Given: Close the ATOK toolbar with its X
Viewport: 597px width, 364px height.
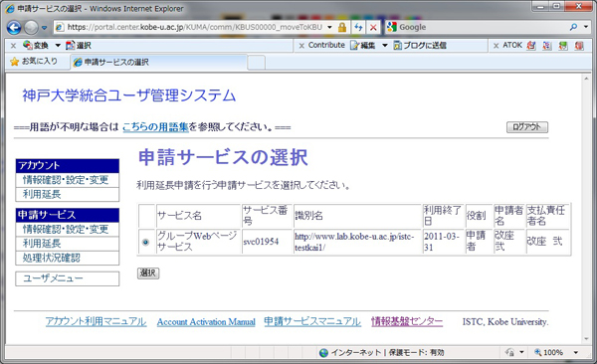Looking at the screenshot, I should pyautogui.click(x=496, y=46).
